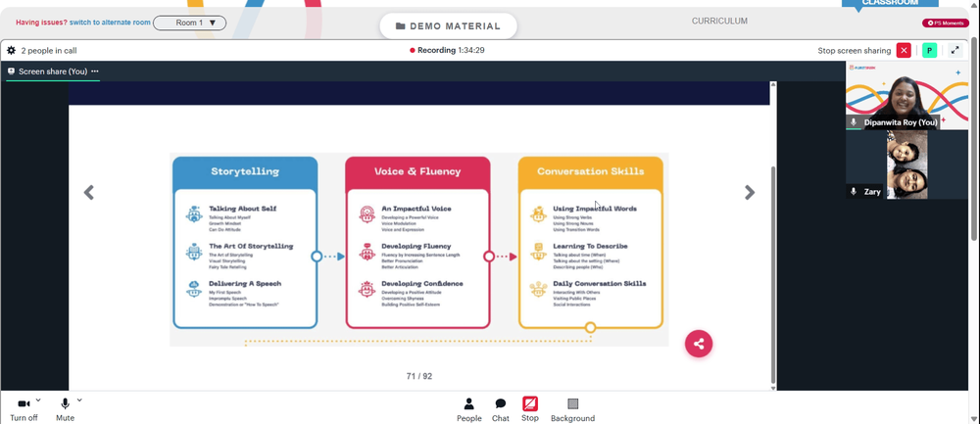The height and width of the screenshot is (424, 980).
Task: Click Learning To Describe heading
Action: coord(590,246)
